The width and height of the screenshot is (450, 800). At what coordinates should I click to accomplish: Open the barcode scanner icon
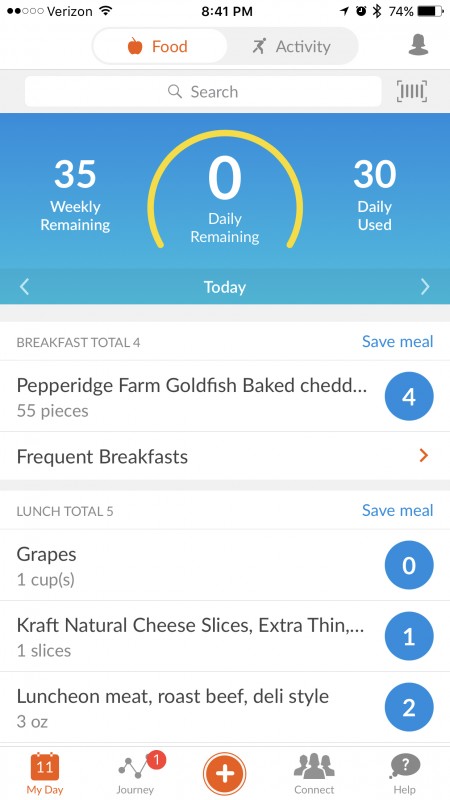point(412,92)
